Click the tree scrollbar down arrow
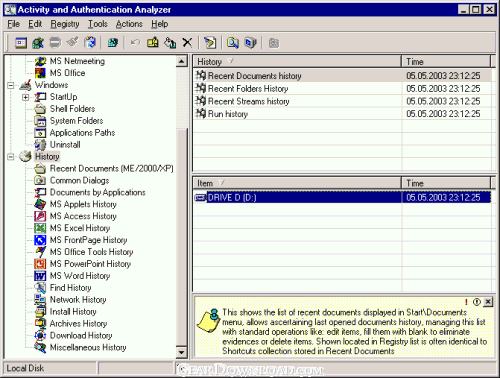Image resolution: width=500 pixels, height=378 pixels. [182, 352]
